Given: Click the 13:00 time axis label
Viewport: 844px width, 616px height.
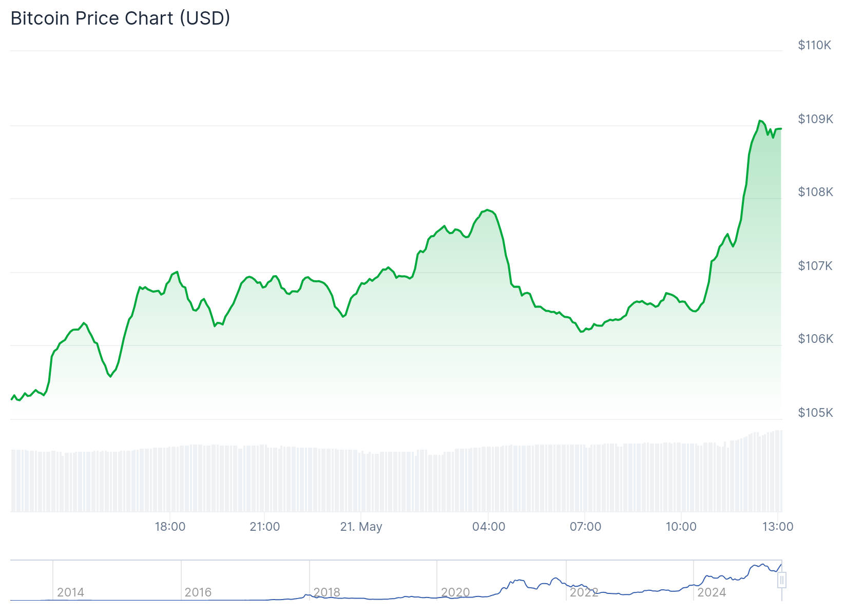Looking at the screenshot, I should [x=778, y=527].
